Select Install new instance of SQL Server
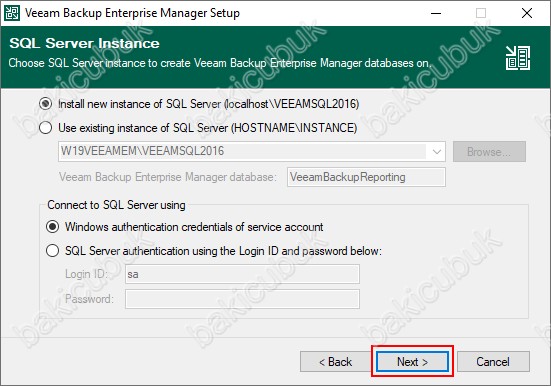Screen dimensions: 551x386 point(45,104)
